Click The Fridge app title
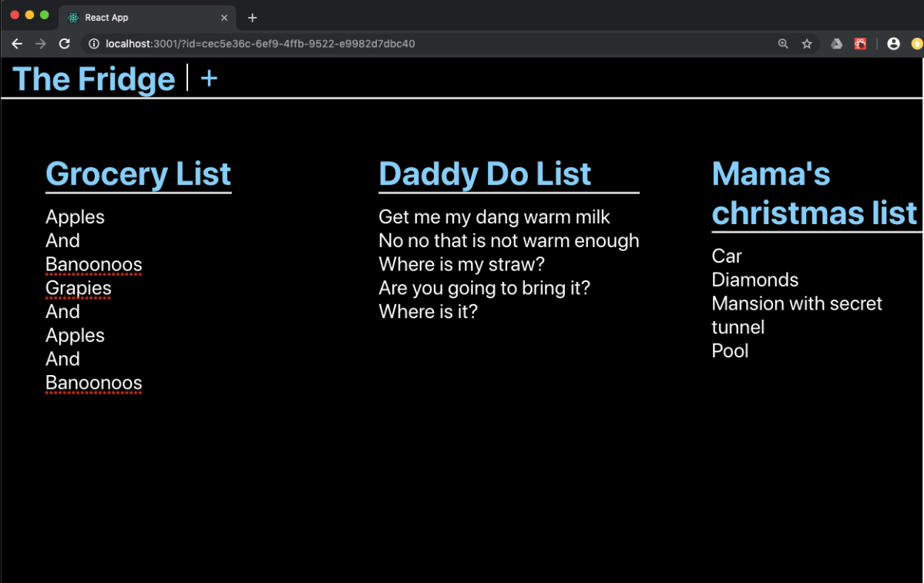Screen dimensions: 924x583 (94, 79)
